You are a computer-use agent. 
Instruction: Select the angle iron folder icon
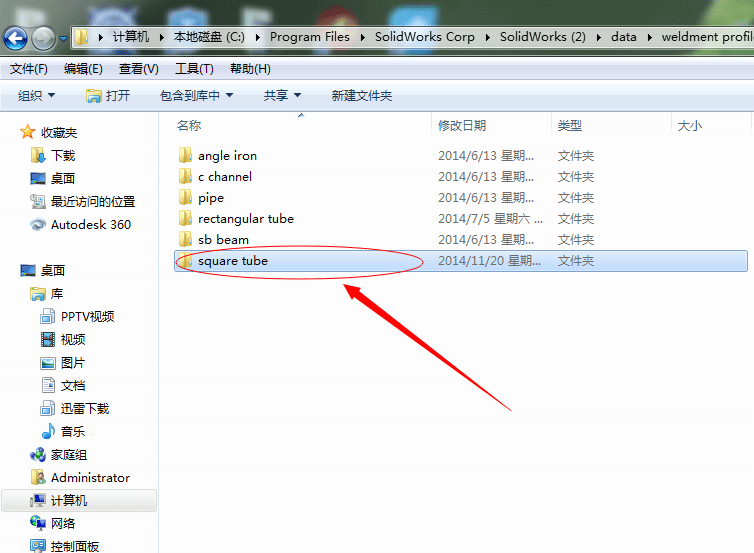point(185,155)
